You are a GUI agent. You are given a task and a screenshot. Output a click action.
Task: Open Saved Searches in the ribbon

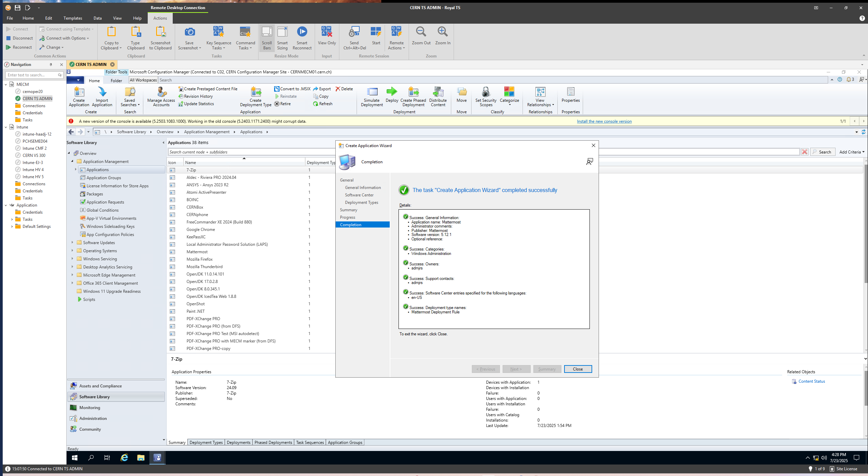(x=130, y=97)
